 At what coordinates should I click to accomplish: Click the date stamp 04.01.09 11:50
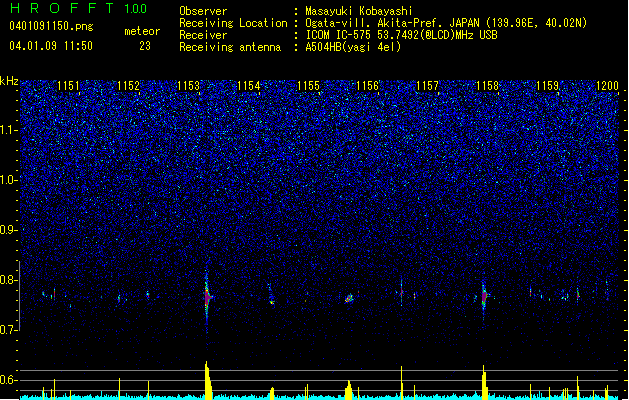pos(51,46)
